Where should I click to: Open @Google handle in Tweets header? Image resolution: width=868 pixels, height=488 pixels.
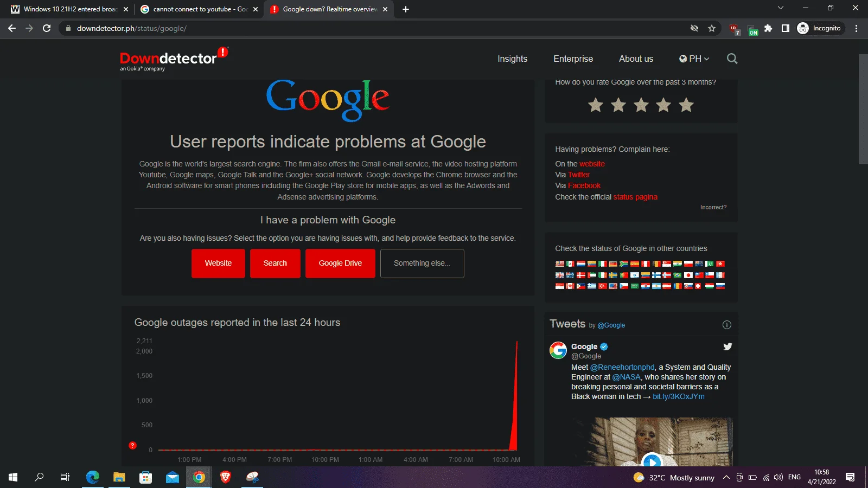(611, 325)
